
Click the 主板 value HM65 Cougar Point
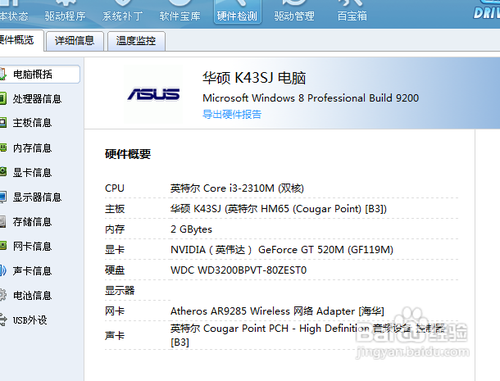278,209
